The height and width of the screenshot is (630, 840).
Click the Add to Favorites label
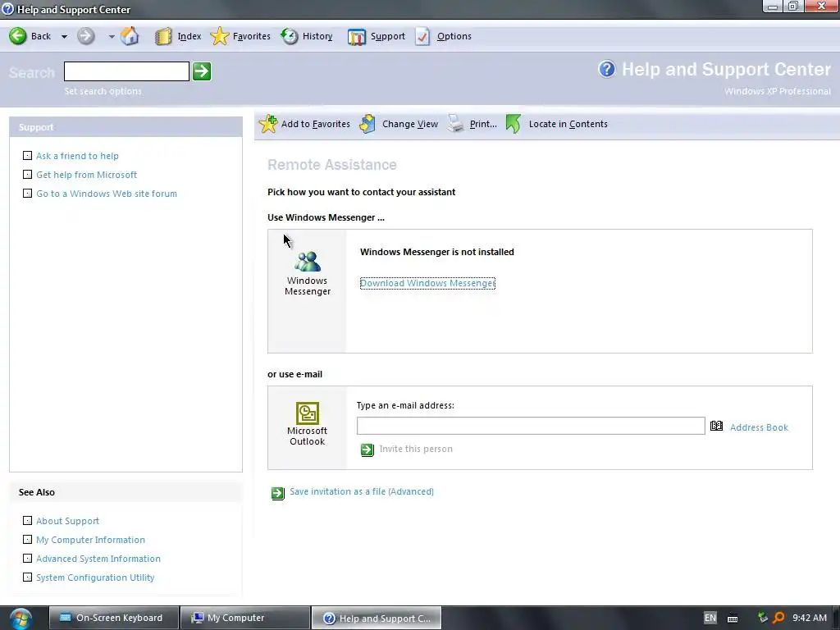pyautogui.click(x=316, y=124)
